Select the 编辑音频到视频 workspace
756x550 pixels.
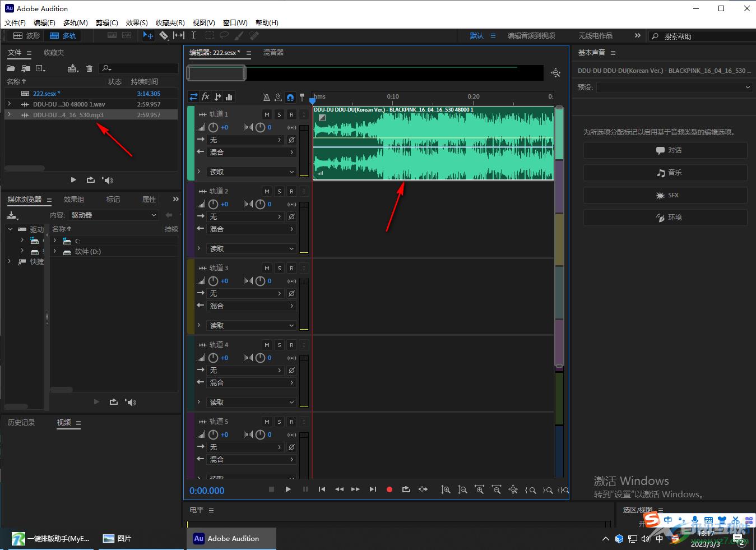point(531,35)
